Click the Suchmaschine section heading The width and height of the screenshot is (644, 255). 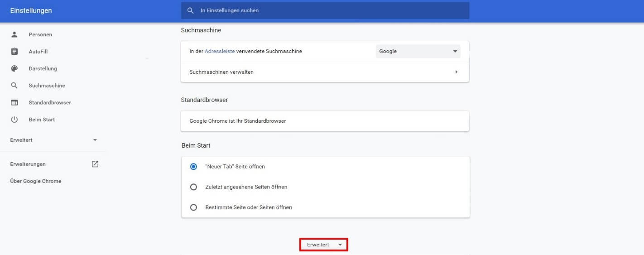point(201,30)
